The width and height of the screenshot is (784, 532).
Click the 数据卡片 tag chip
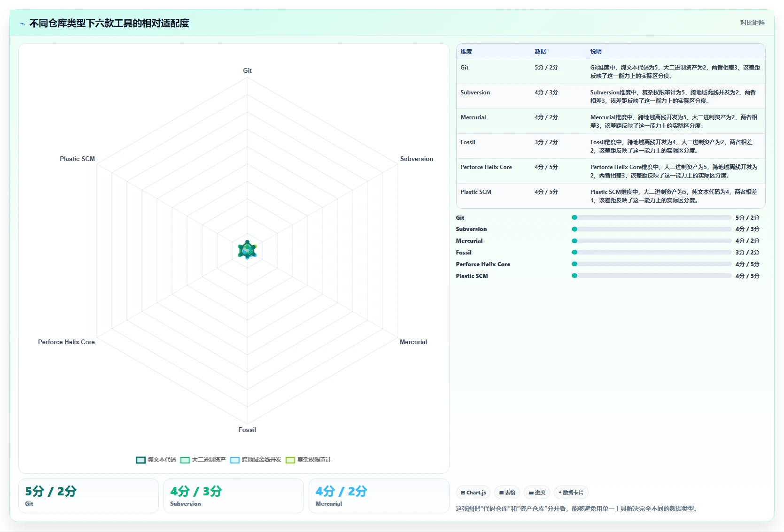pos(571,493)
